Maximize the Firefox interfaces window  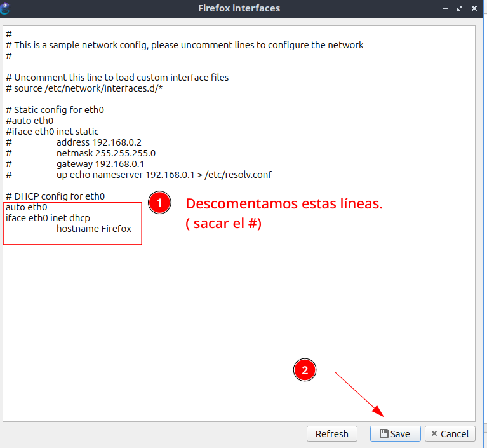click(x=460, y=8)
